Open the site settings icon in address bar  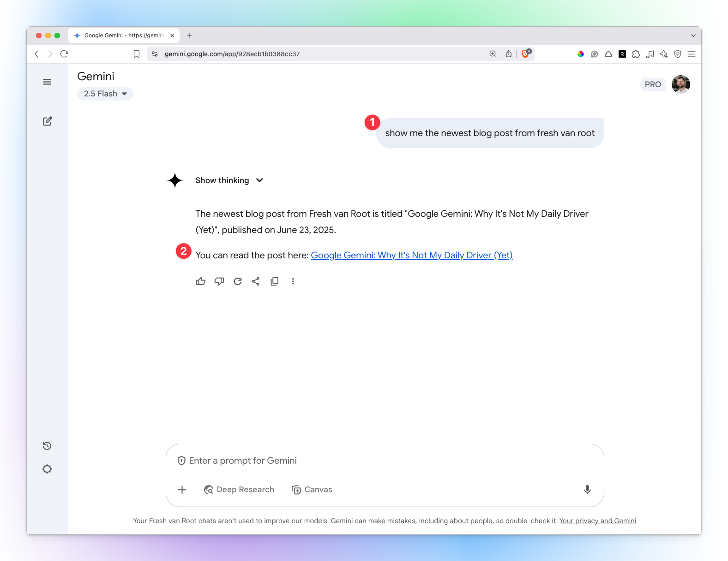click(x=155, y=54)
